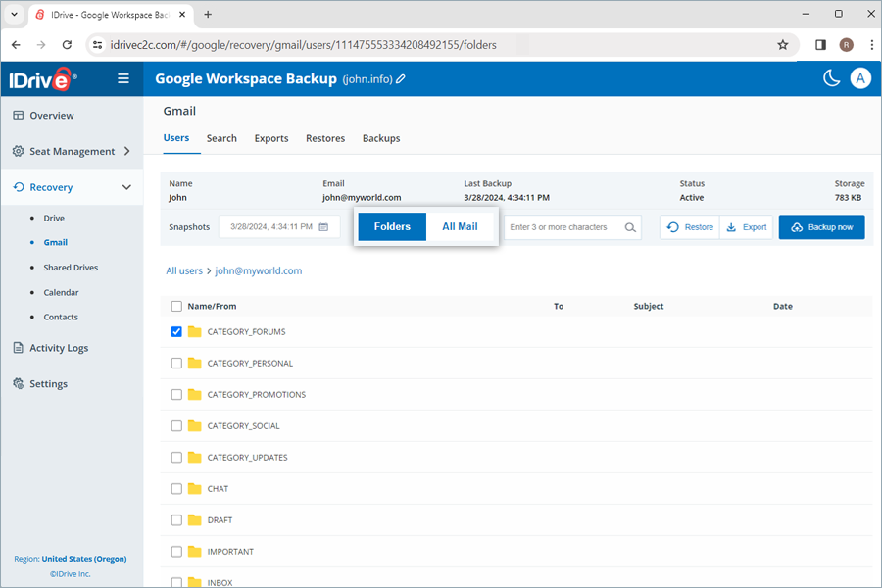The height and width of the screenshot is (588, 882).
Task: Click the CHAT folder icon
Action: [x=195, y=489]
